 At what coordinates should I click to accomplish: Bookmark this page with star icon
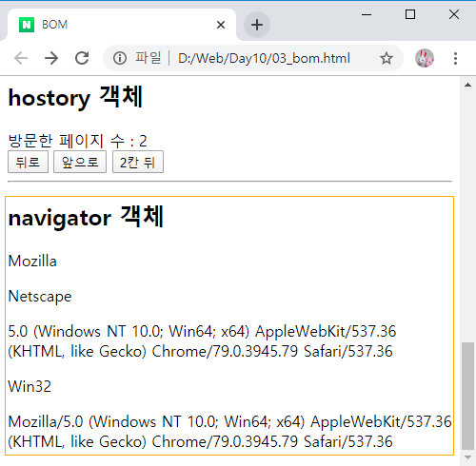pyautogui.click(x=387, y=58)
